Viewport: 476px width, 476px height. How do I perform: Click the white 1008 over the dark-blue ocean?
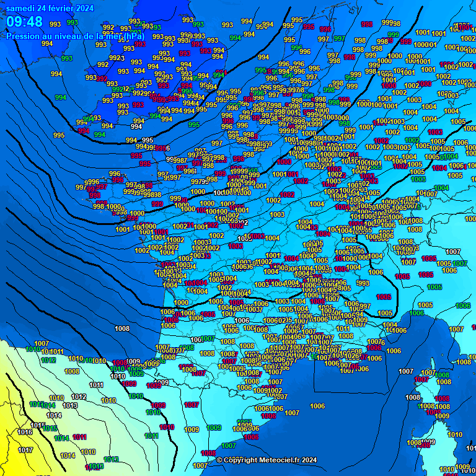(x=122, y=328)
